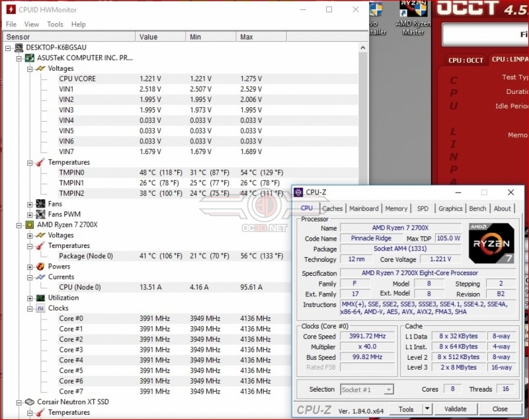
Task: Click the Fans PWM icon
Action: tap(41, 214)
